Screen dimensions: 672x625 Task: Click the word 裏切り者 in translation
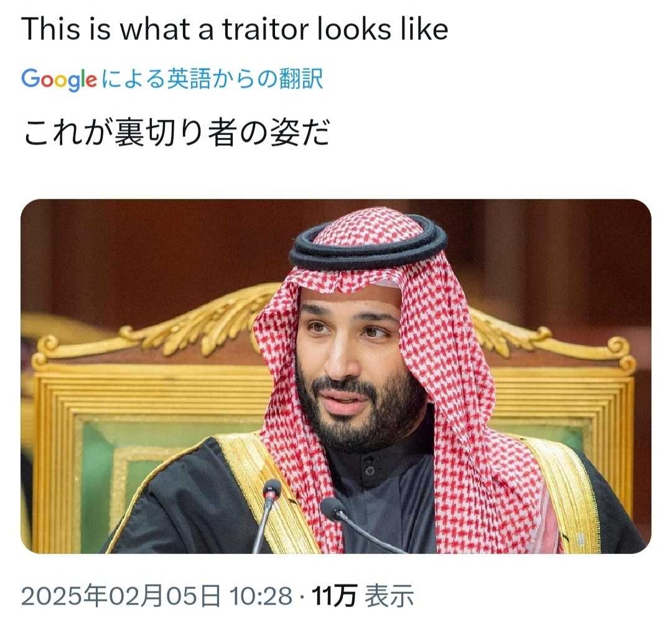coord(174,131)
